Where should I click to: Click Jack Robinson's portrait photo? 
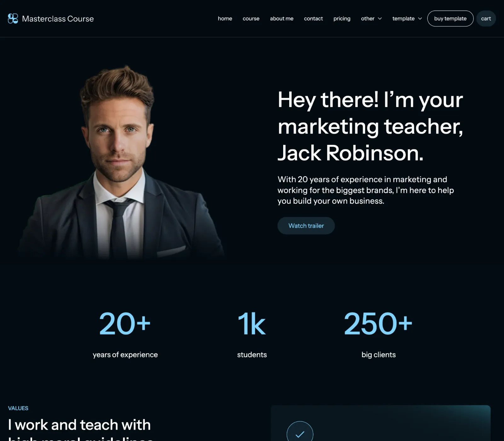(121, 162)
